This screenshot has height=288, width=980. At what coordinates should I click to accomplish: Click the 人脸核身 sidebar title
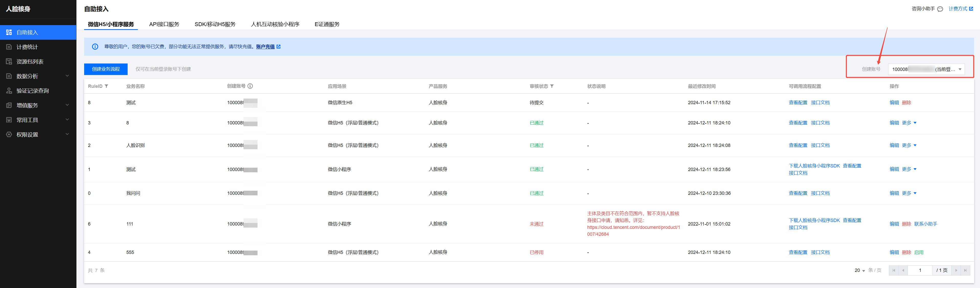pos(18,9)
